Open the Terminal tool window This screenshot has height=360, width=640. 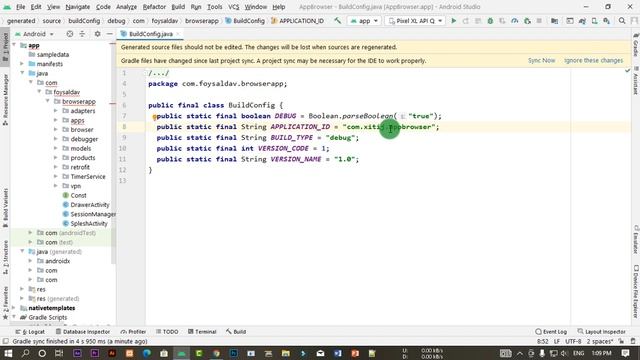[202, 332]
